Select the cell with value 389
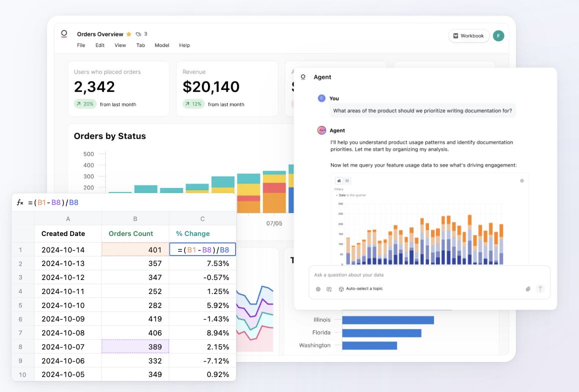Viewport: 579px width, 392px height. coord(135,346)
